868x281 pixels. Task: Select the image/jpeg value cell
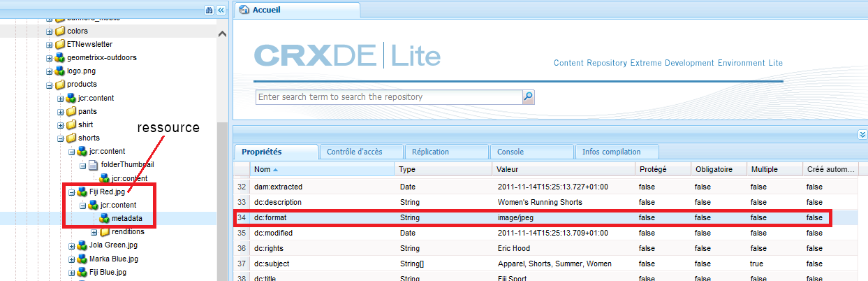click(515, 218)
